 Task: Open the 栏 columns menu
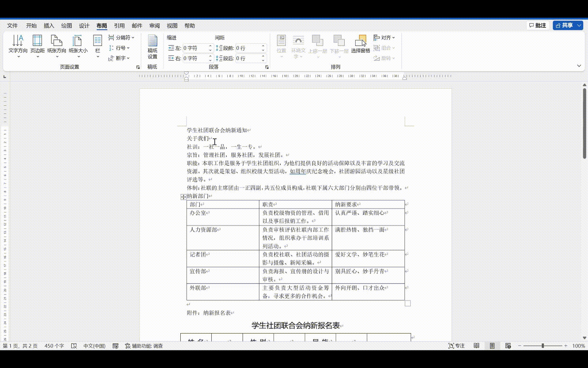click(98, 46)
